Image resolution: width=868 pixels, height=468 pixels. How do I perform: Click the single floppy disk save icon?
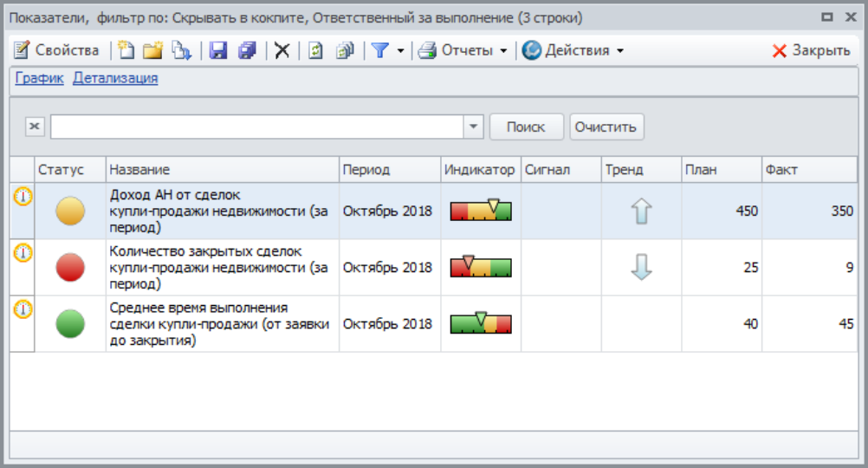point(218,50)
